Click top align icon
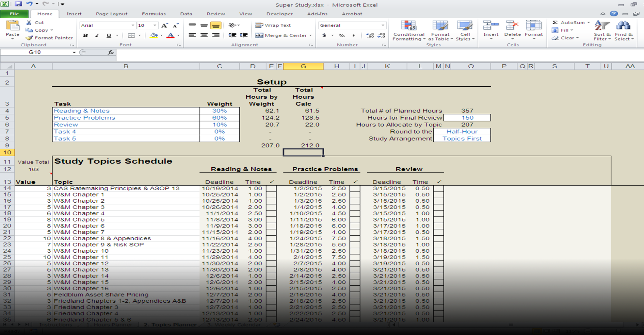 point(192,25)
